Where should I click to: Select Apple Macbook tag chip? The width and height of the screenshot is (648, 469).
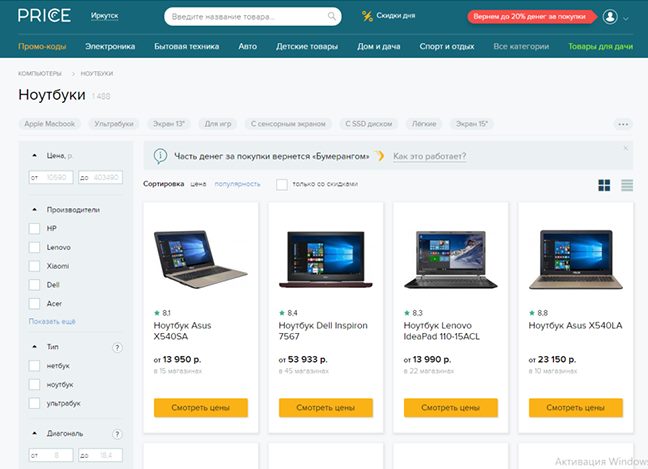point(50,124)
